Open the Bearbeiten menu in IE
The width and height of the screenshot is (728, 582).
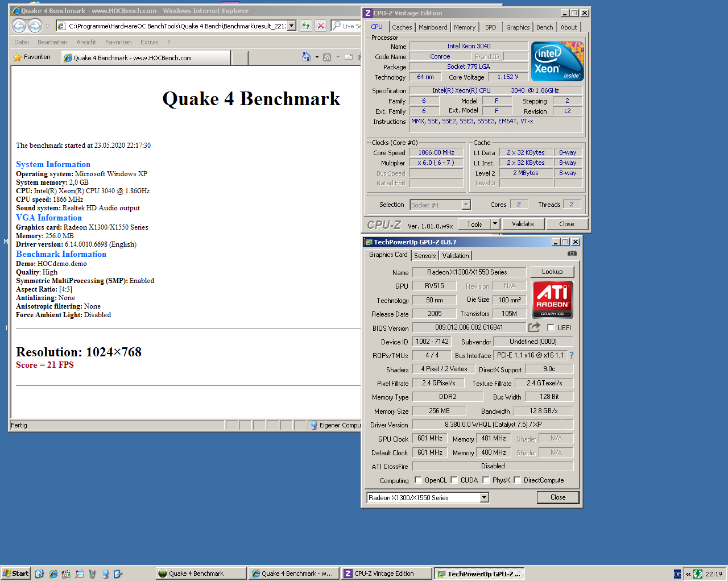[x=52, y=42]
